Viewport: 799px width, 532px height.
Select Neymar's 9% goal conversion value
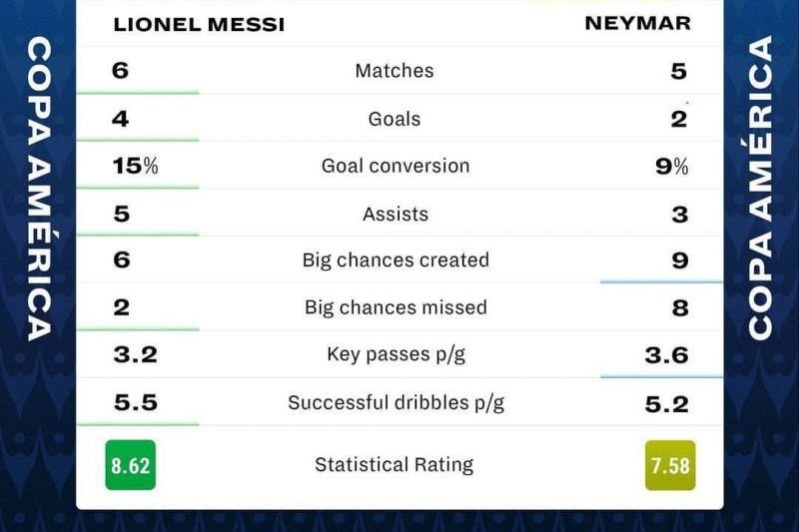(671, 166)
